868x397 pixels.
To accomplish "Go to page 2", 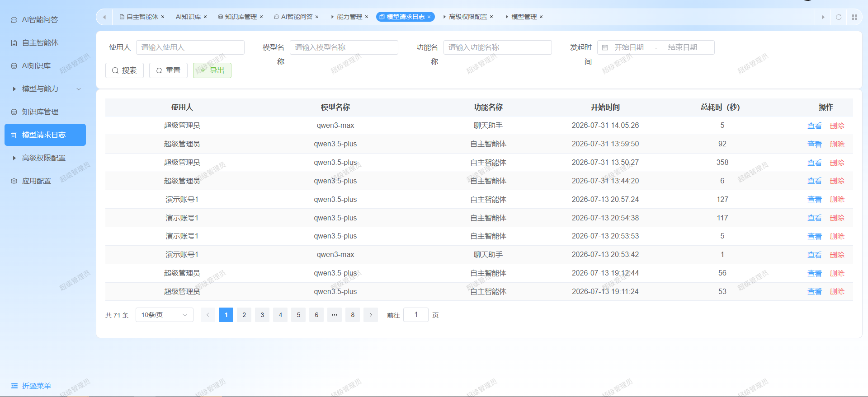I will [244, 315].
